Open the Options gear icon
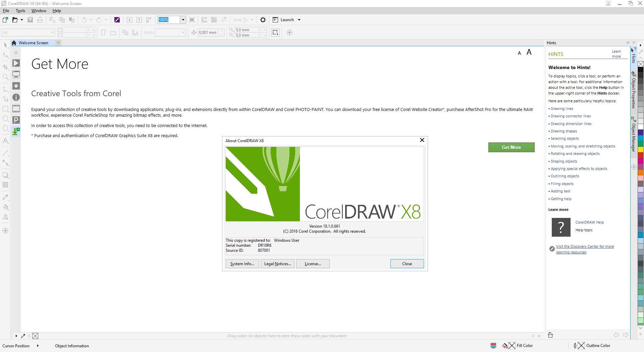This screenshot has height=352, width=644. pyautogui.click(x=263, y=20)
